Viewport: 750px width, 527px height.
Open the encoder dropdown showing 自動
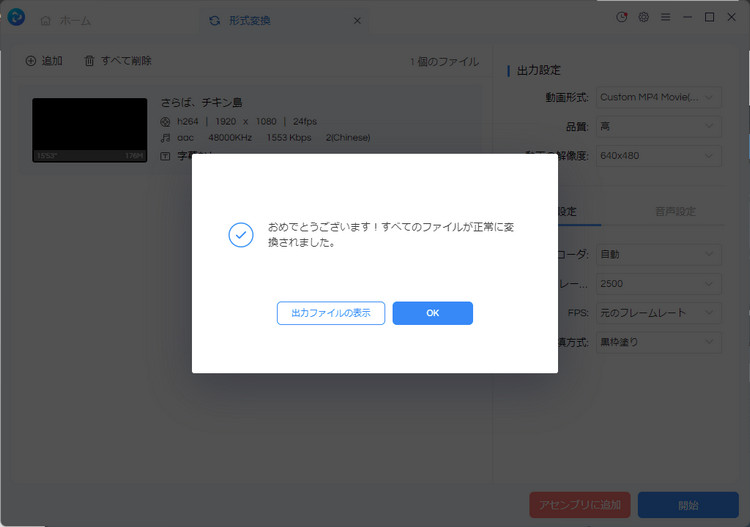point(658,254)
